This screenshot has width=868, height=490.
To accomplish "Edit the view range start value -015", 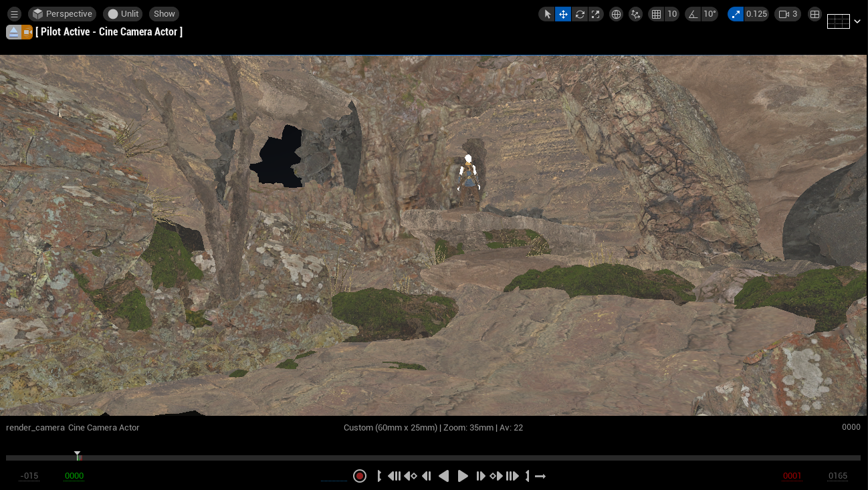I will click(29, 476).
